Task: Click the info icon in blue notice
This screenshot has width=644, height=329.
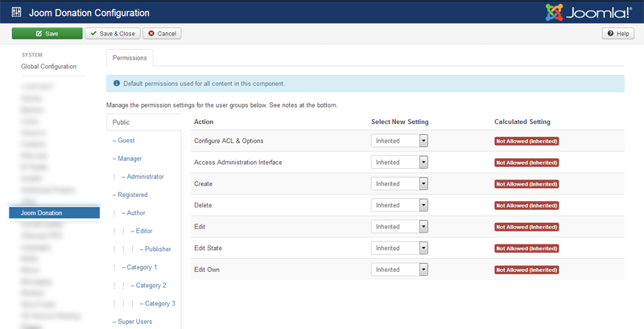Action: [x=117, y=83]
